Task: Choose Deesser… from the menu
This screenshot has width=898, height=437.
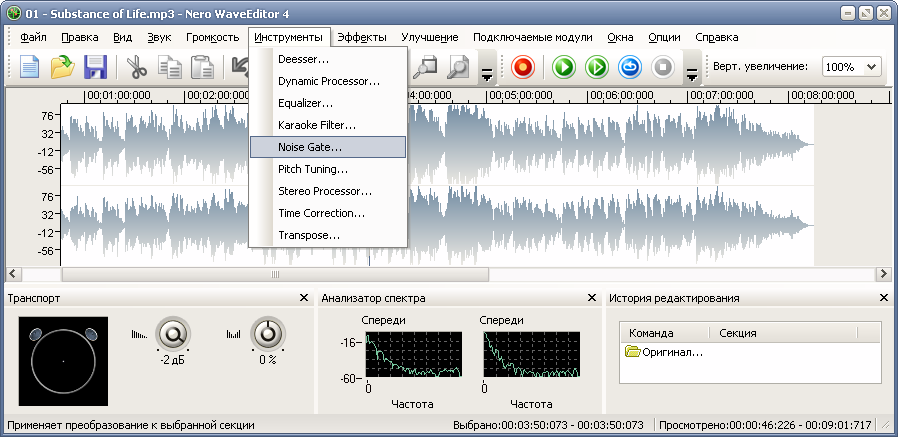Action: 328,59
